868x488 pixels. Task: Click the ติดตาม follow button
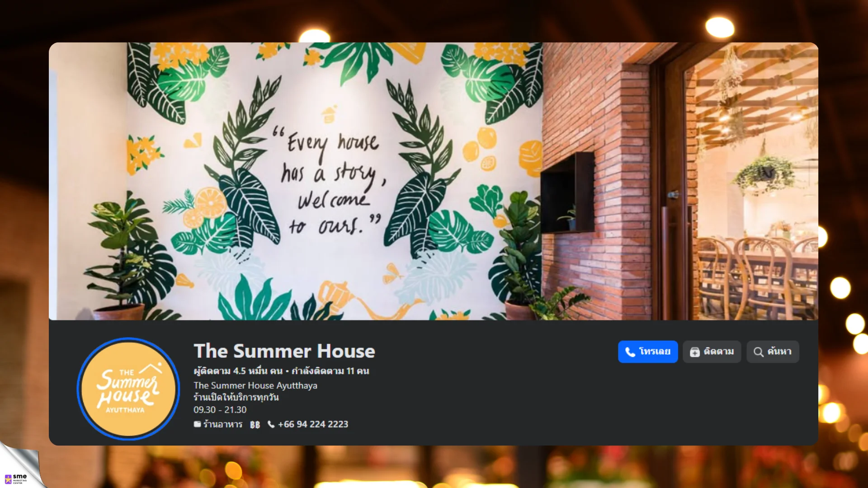pyautogui.click(x=712, y=352)
